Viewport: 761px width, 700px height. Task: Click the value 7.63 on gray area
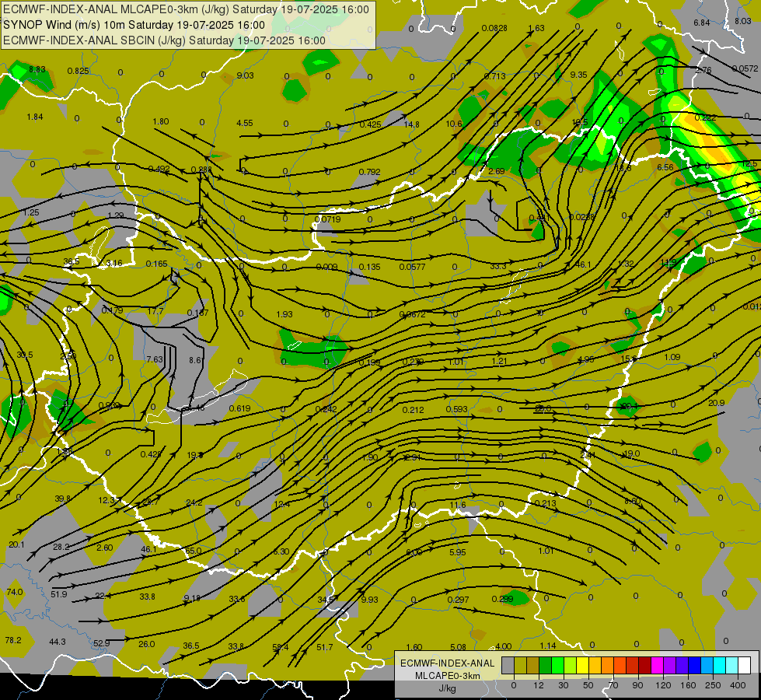[x=155, y=359]
